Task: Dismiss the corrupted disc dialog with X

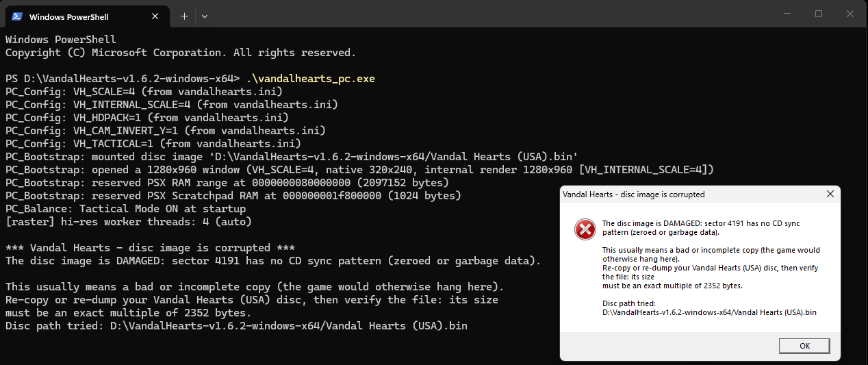Action: (830, 194)
